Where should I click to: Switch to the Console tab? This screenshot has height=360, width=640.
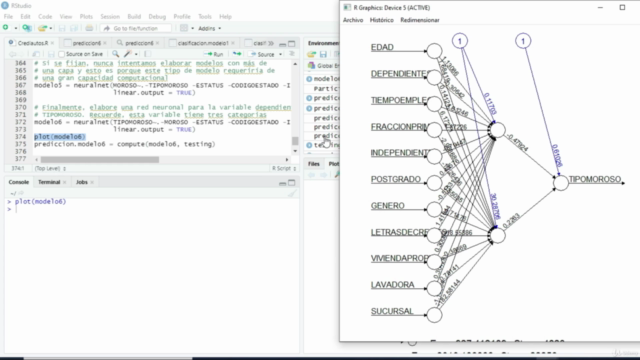point(19,182)
